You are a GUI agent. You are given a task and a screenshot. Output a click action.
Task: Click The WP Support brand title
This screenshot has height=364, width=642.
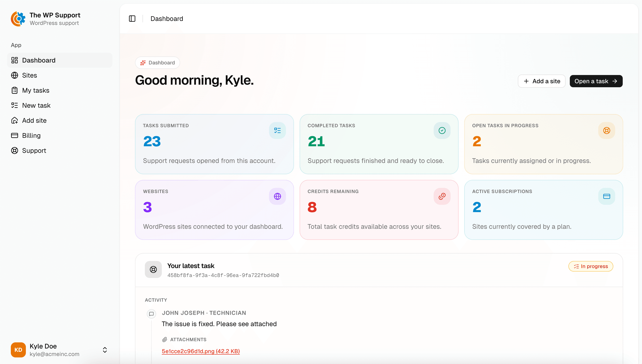tap(55, 15)
